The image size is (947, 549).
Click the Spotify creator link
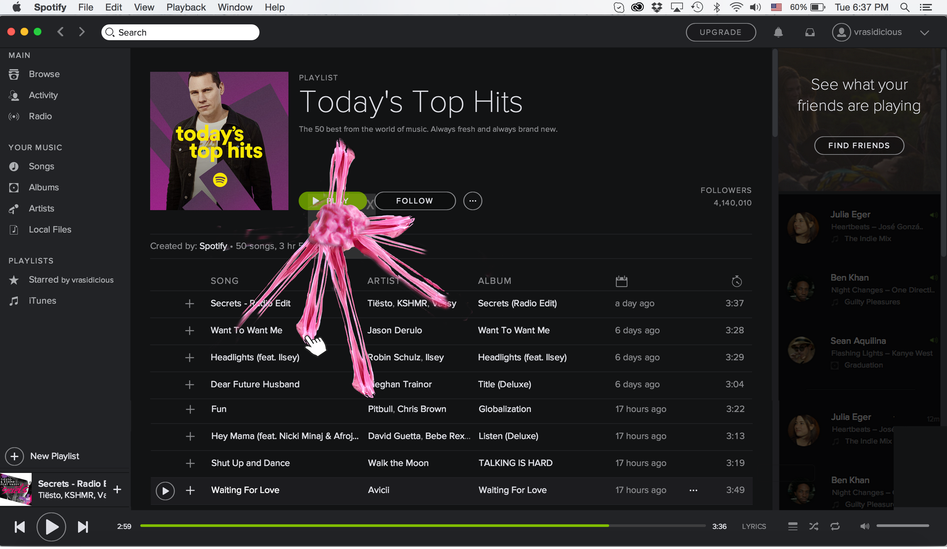click(213, 246)
